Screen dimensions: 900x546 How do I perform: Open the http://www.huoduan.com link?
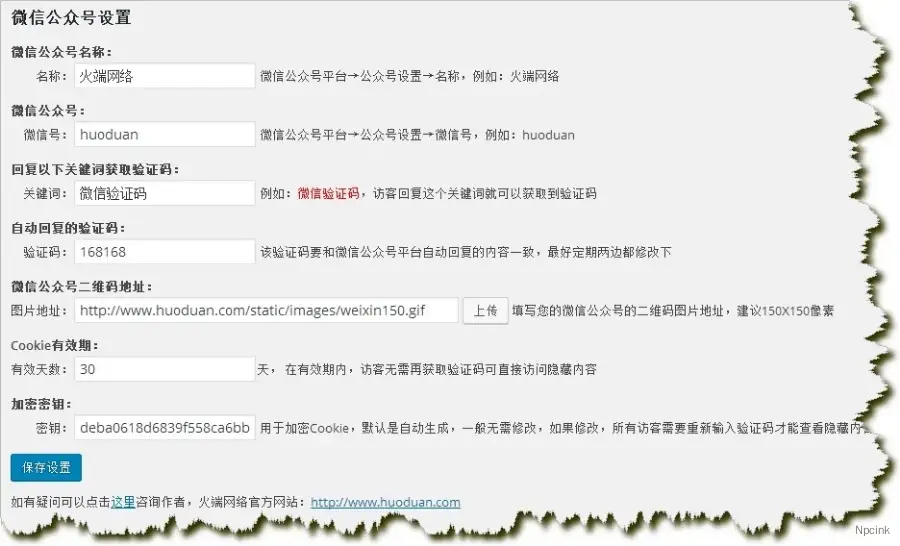[x=385, y=502]
